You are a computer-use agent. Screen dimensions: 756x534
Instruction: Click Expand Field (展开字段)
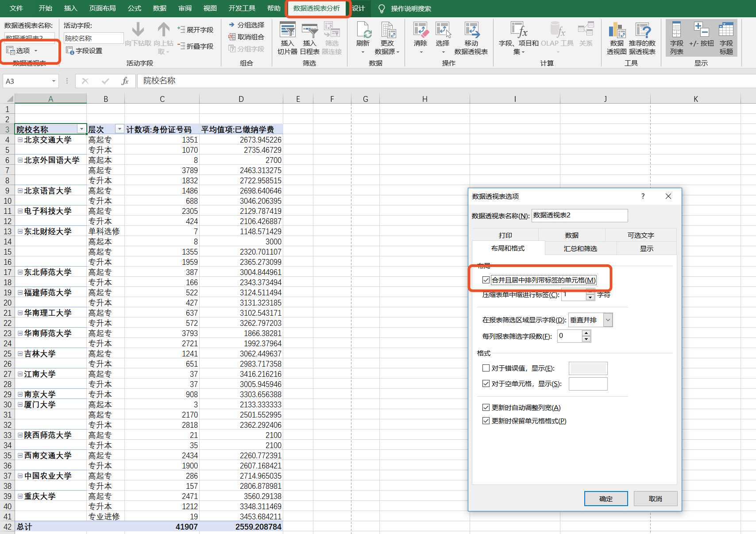coord(196,30)
